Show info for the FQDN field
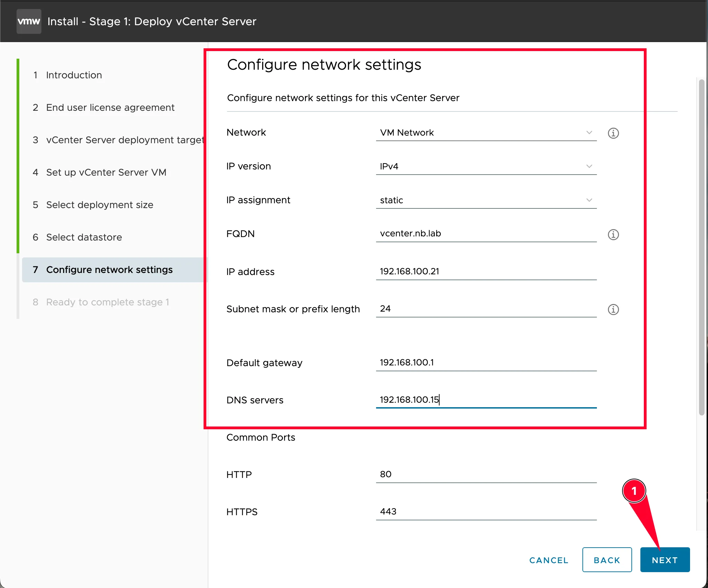Viewport: 708px width, 588px height. (613, 234)
